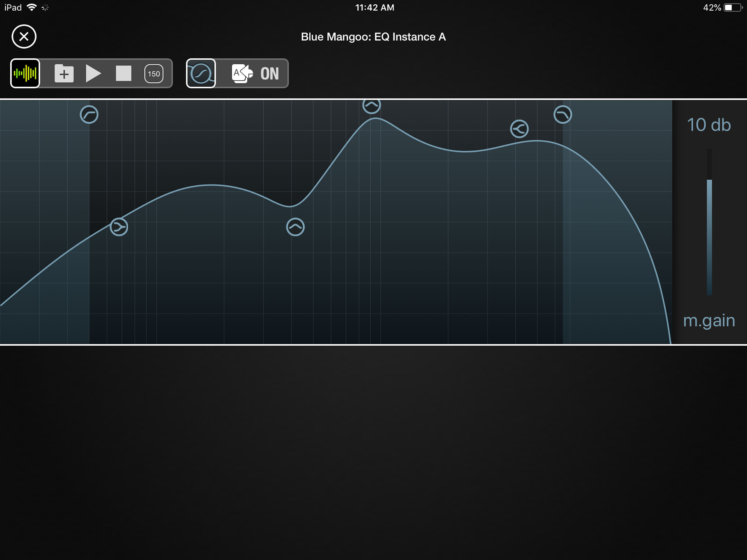Viewport: 747px width, 560px height.
Task: Select the center bell peak band node
Action: coord(296,227)
